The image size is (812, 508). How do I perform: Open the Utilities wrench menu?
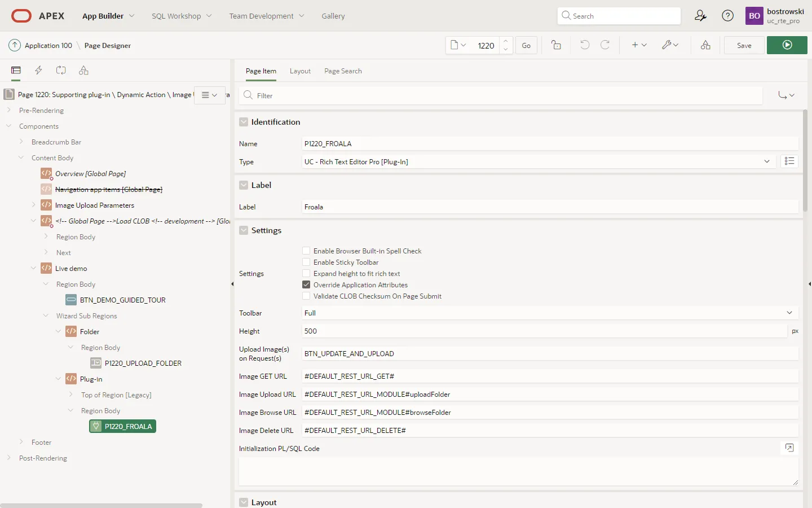pyautogui.click(x=670, y=45)
